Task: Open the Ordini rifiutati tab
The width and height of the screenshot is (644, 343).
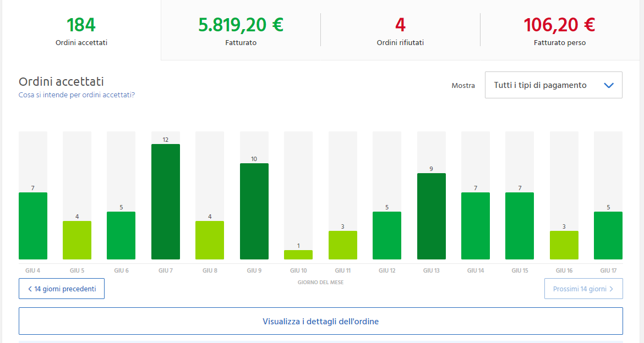Action: click(x=400, y=31)
